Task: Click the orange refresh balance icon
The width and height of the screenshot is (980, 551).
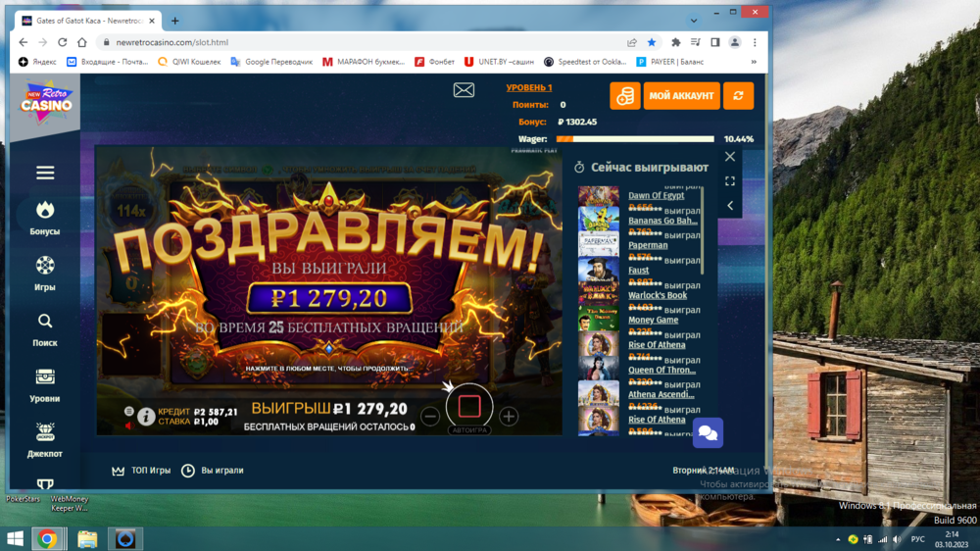Action: click(737, 96)
